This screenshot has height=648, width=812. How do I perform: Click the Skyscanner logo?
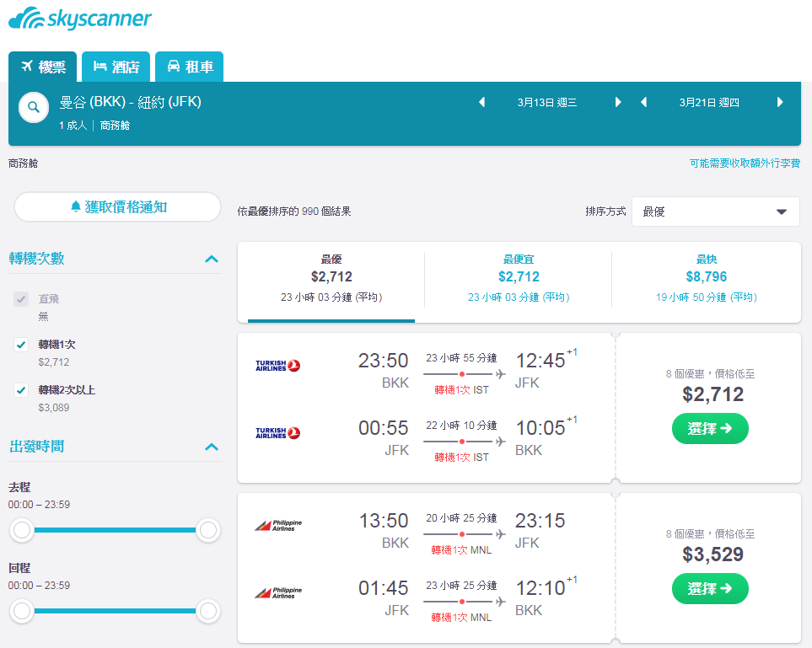[80, 19]
